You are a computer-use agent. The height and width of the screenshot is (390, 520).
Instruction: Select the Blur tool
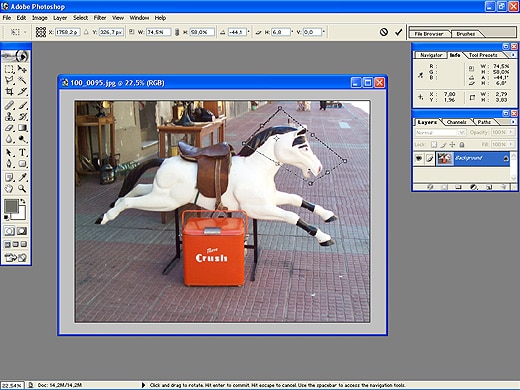pos(9,139)
